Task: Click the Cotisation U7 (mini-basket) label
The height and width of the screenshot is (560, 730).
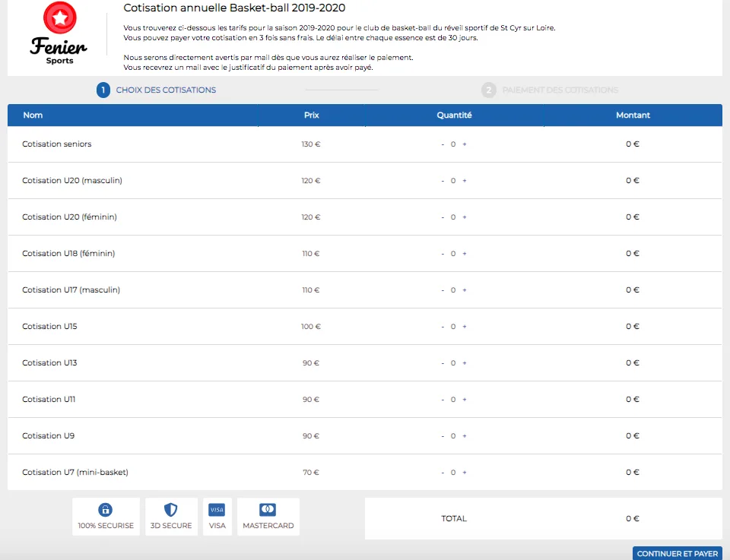Action: pyautogui.click(x=75, y=472)
